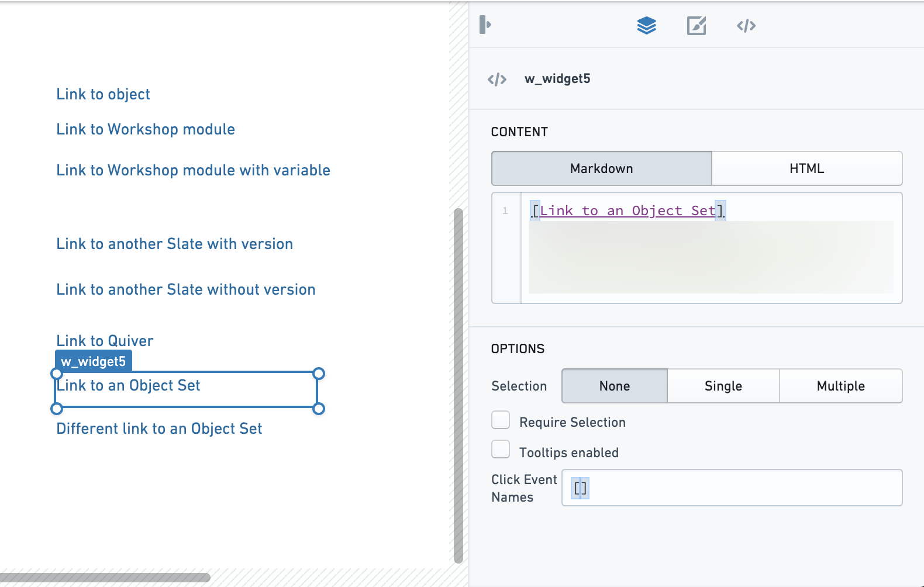Click the Link to an Object Set link
924x587 pixels.
129,385
